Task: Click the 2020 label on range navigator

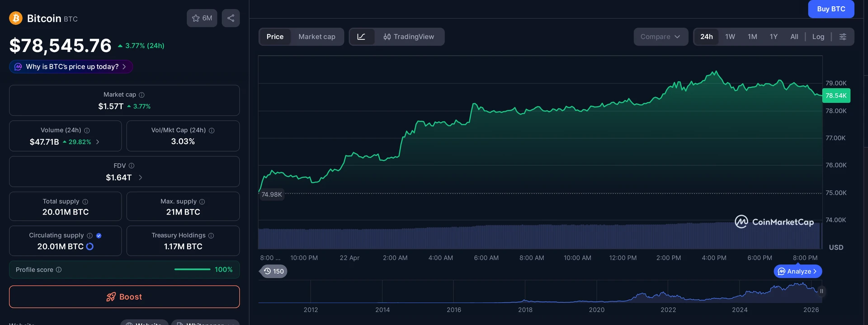Action: [x=597, y=310]
